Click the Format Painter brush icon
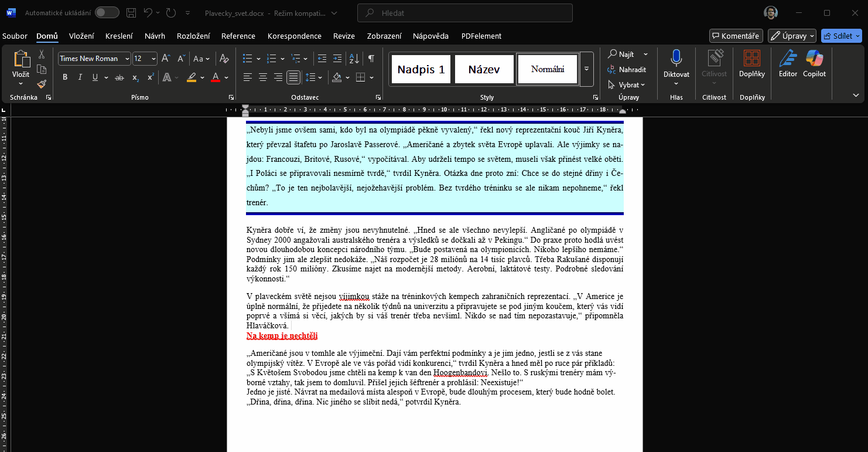Screen dimensions: 868x452 (x=42, y=84)
